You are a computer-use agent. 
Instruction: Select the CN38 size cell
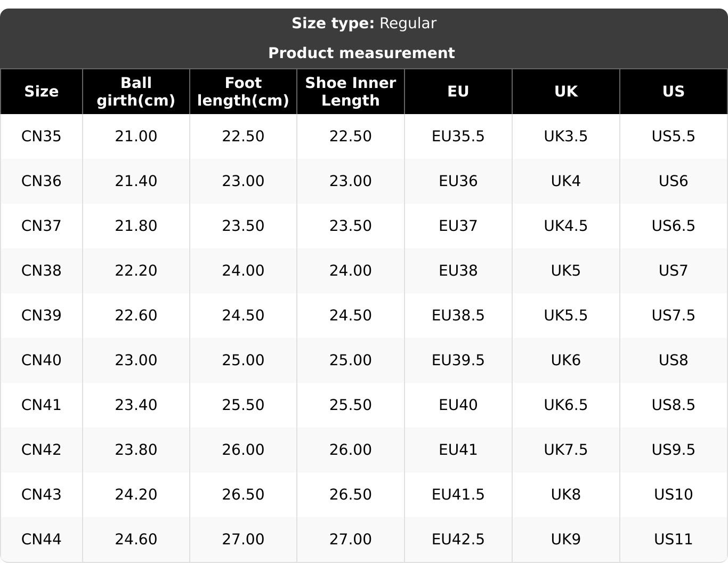click(x=41, y=271)
